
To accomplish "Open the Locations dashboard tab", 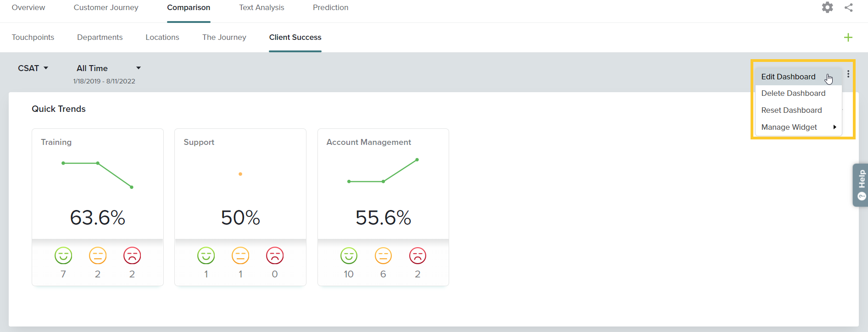I will coord(162,38).
